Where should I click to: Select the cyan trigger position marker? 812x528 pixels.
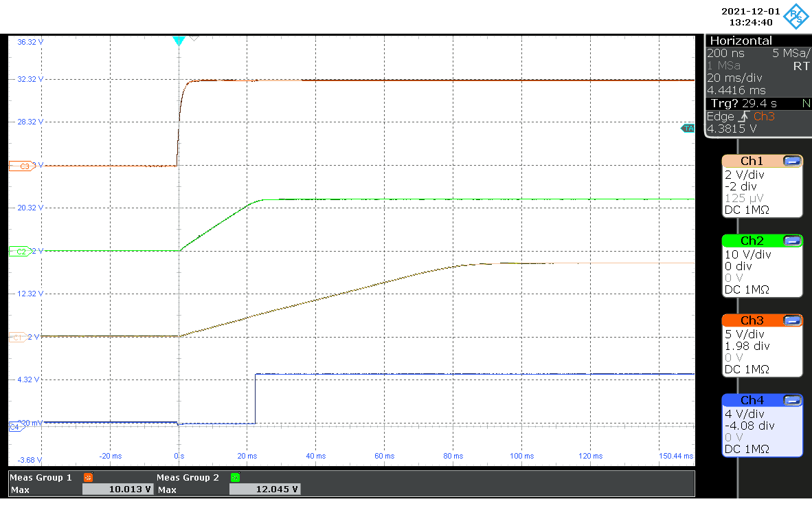tap(179, 41)
